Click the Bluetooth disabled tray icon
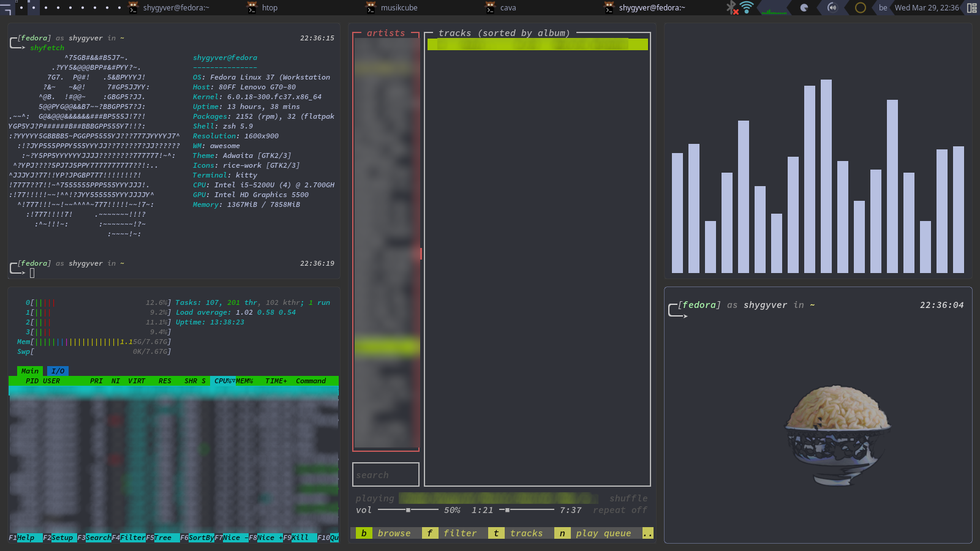The width and height of the screenshot is (980, 551). tap(731, 7)
